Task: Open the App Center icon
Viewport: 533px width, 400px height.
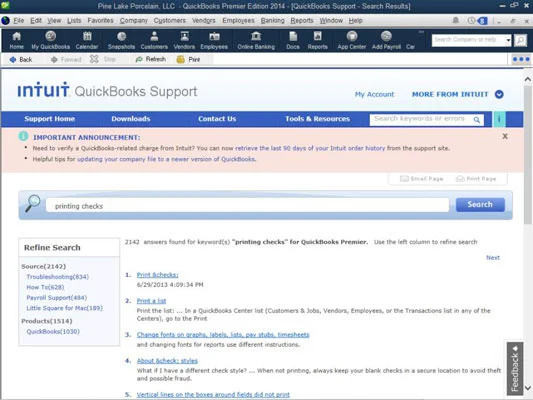Action: (x=352, y=40)
